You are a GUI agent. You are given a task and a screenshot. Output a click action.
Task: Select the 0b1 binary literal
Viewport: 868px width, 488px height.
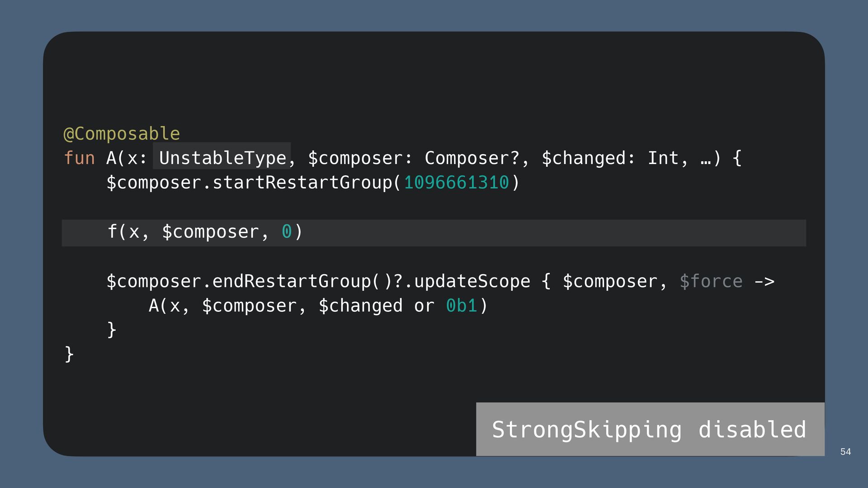point(461,306)
